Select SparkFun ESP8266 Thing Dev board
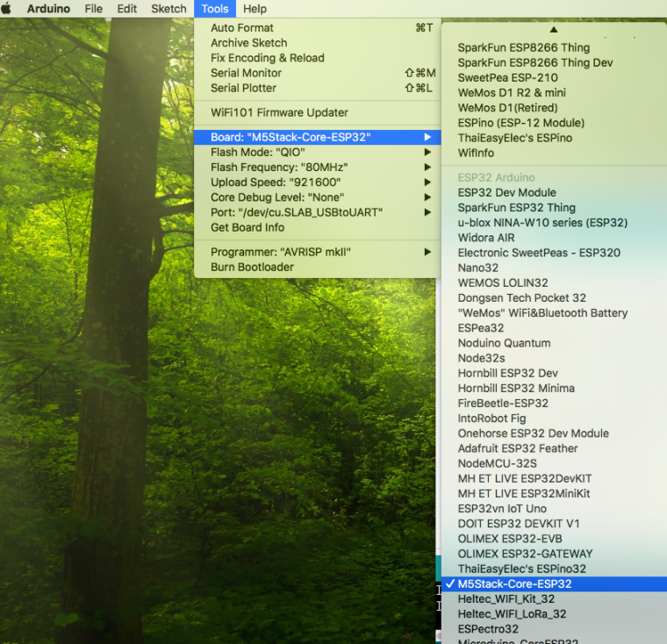This screenshot has width=667, height=644. (x=555, y=63)
